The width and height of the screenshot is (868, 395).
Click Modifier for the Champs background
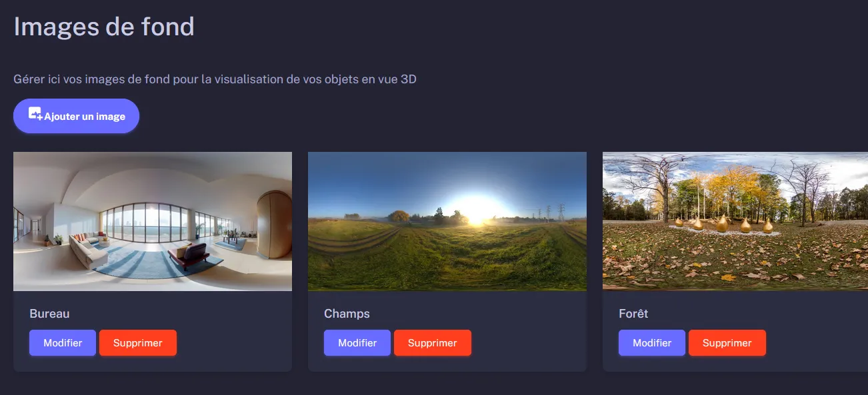[357, 342]
